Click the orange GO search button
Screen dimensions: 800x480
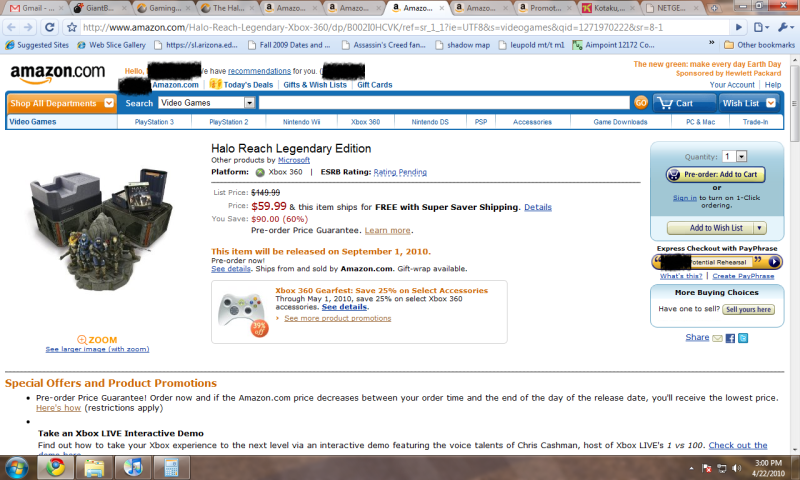point(641,103)
